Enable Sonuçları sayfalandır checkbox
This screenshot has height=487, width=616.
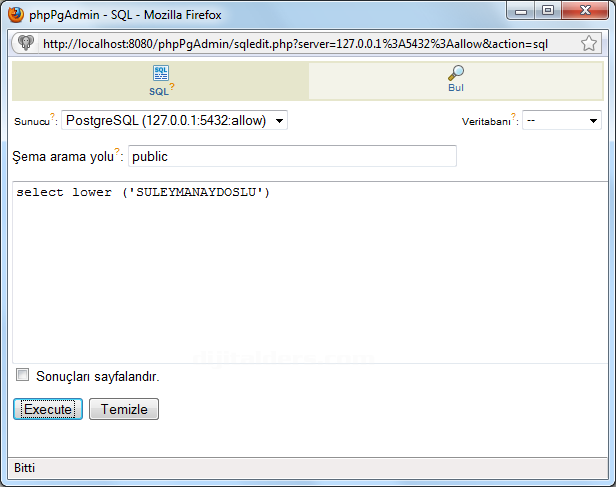click(x=22, y=375)
